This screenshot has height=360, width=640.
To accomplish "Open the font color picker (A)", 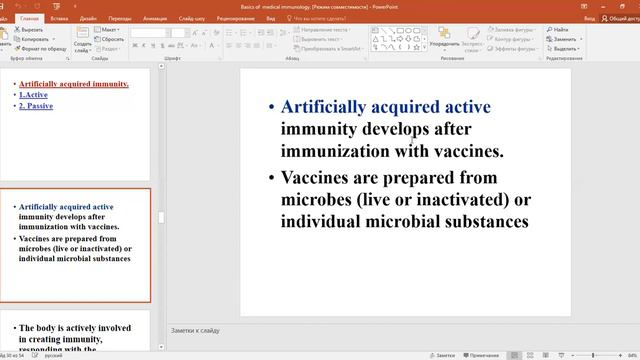I will click(x=213, y=46).
